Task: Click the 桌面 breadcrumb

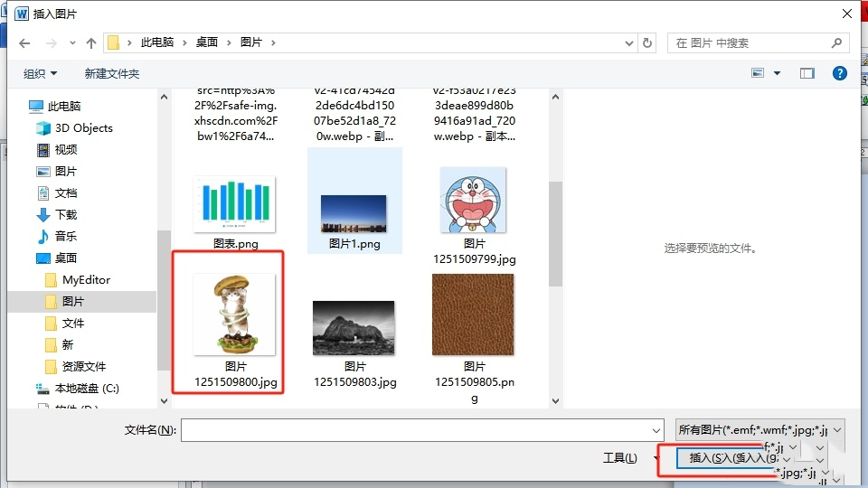Action: pyautogui.click(x=207, y=42)
